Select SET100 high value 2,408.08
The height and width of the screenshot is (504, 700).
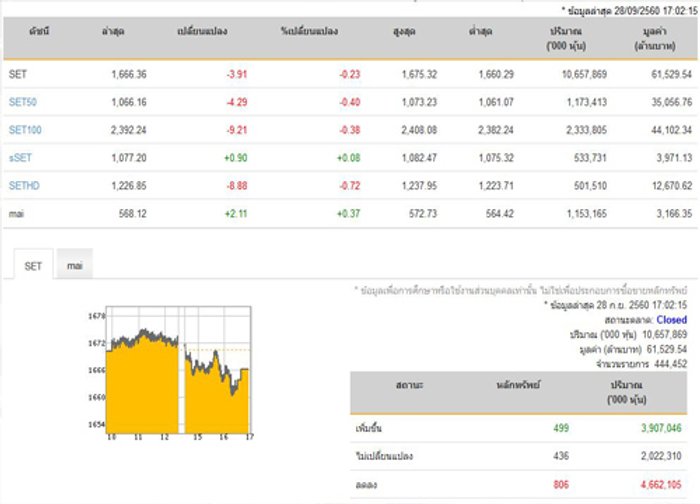[x=419, y=130]
